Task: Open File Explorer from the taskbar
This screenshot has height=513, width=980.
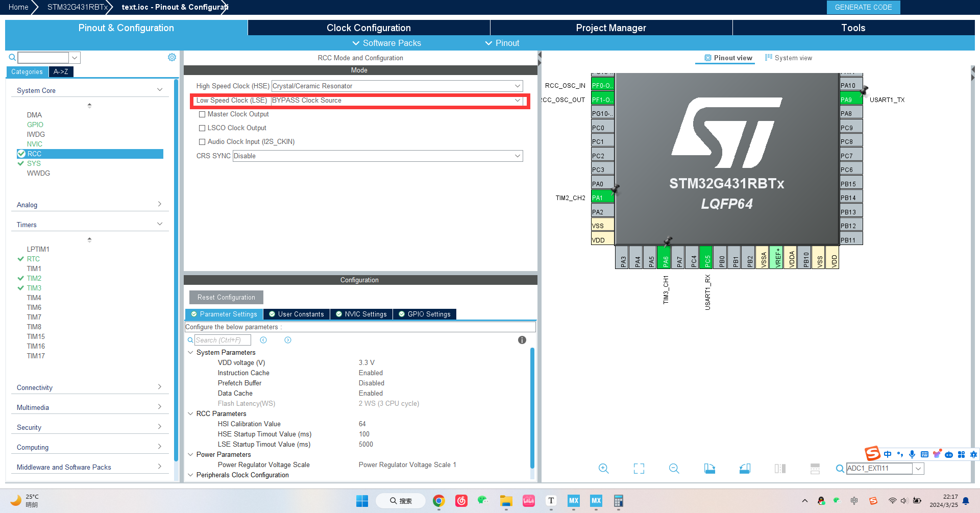Action: 506,501
